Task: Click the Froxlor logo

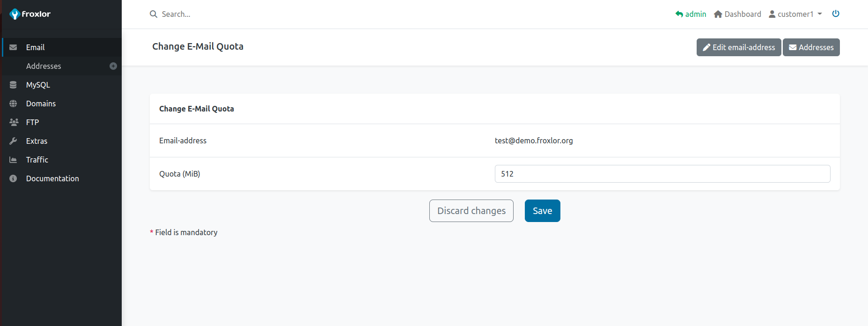Action: coord(30,14)
